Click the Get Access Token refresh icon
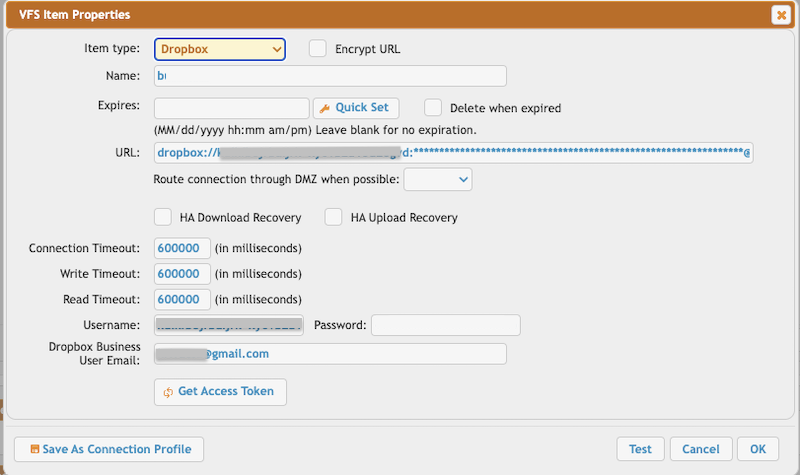The height and width of the screenshot is (475, 800). click(168, 392)
